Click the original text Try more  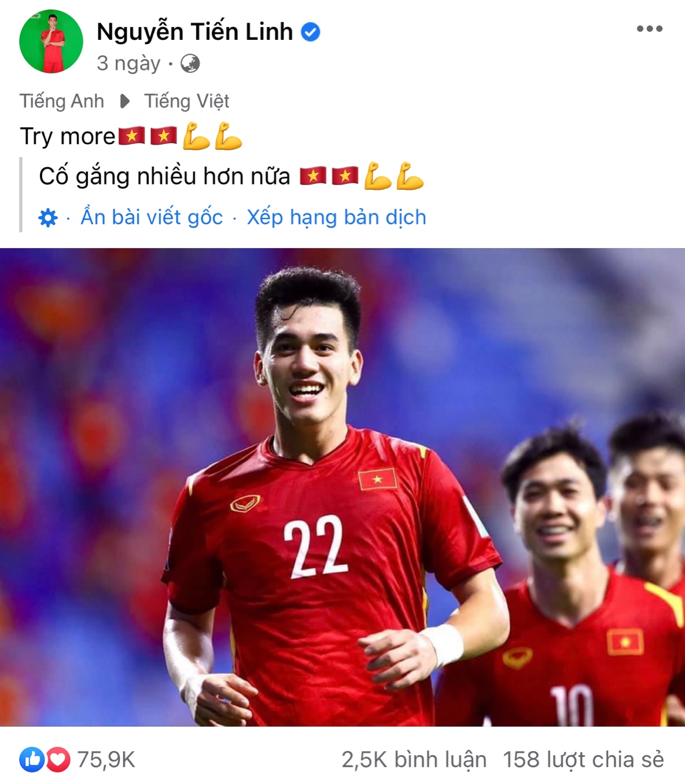68,136
